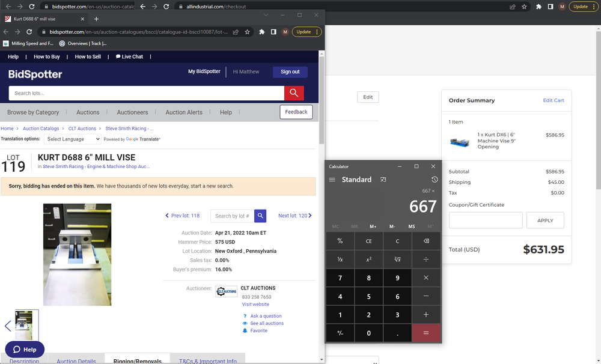The width and height of the screenshot is (601, 364).
Task: Show previous image with left thumbnail arrow
Action: point(8,326)
